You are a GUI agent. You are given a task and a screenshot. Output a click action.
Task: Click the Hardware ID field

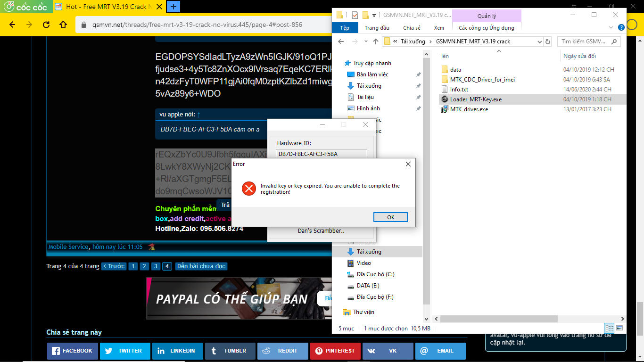coord(322,154)
